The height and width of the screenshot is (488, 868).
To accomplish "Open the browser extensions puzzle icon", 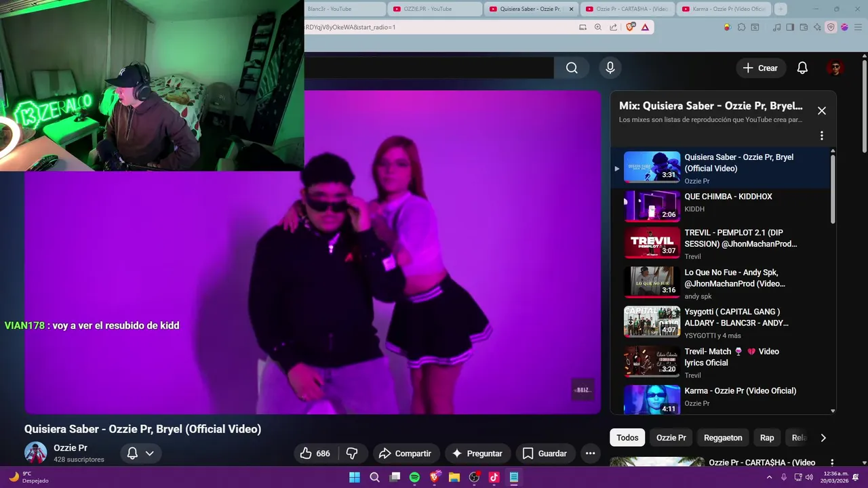I will [x=741, y=27].
